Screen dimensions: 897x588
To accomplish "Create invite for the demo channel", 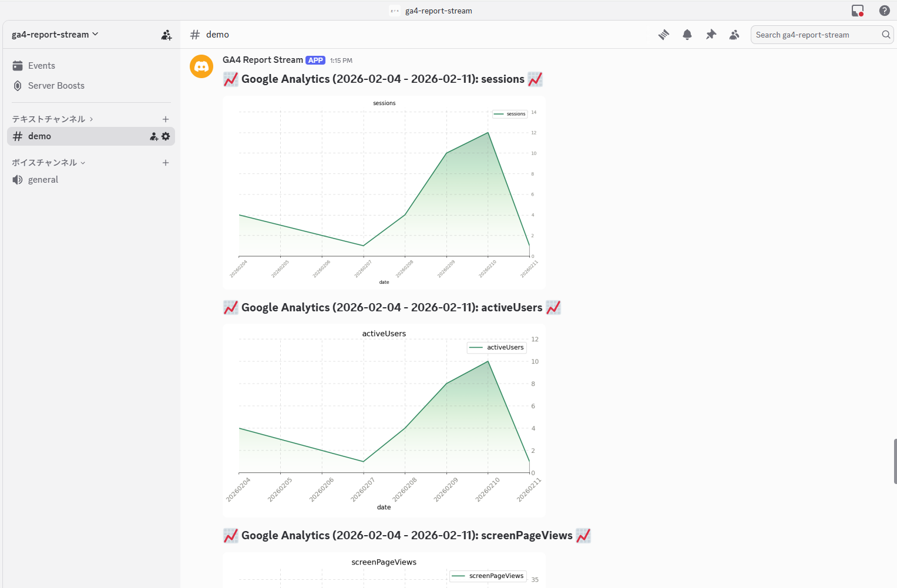I will click(154, 136).
